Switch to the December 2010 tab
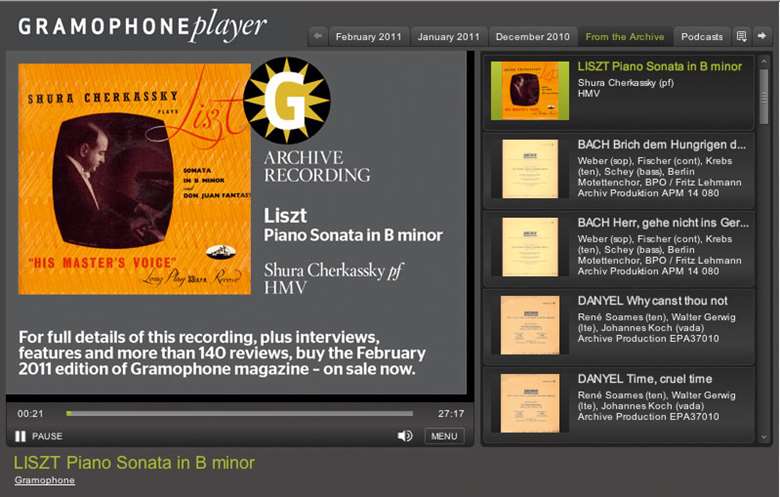The width and height of the screenshot is (780, 497). pos(532,37)
